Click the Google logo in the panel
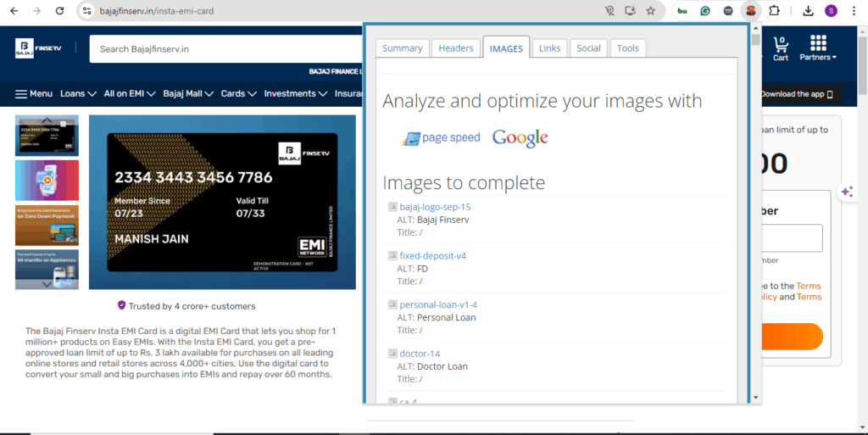The height and width of the screenshot is (435, 868). (x=520, y=138)
